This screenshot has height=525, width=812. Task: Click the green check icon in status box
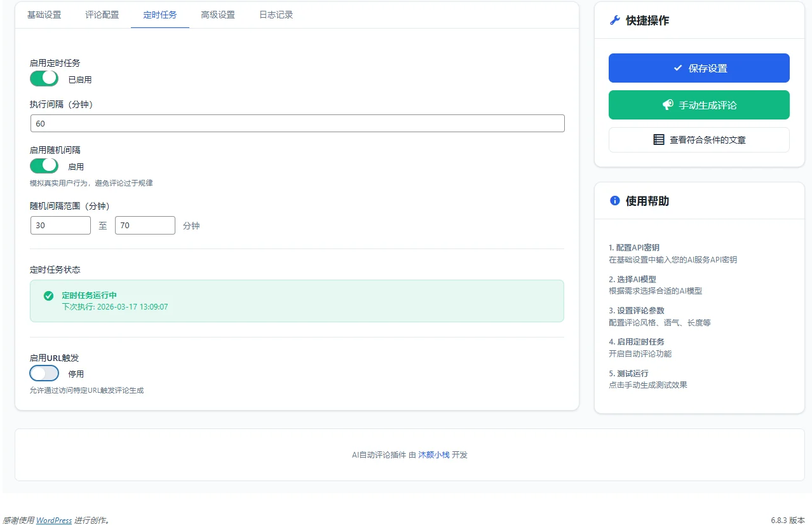(x=48, y=296)
